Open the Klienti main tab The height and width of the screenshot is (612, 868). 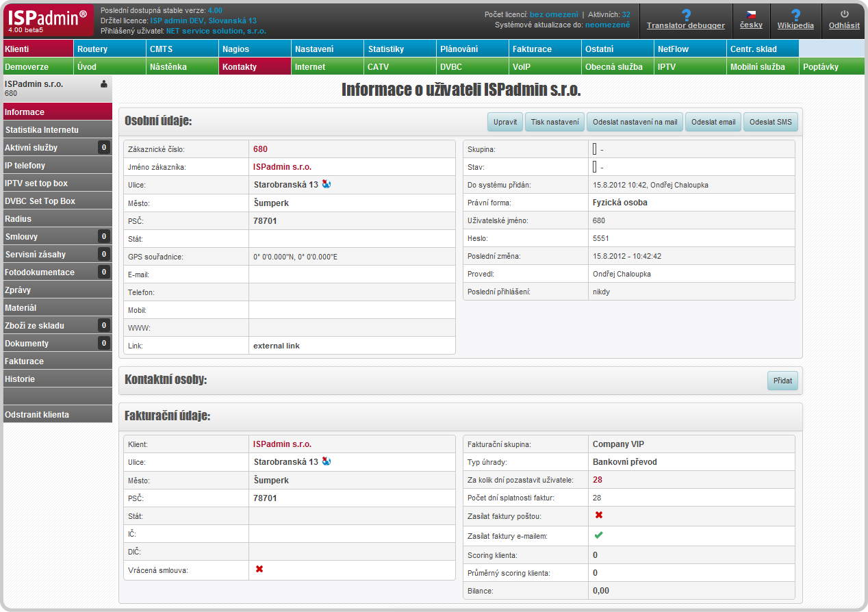pyautogui.click(x=37, y=49)
